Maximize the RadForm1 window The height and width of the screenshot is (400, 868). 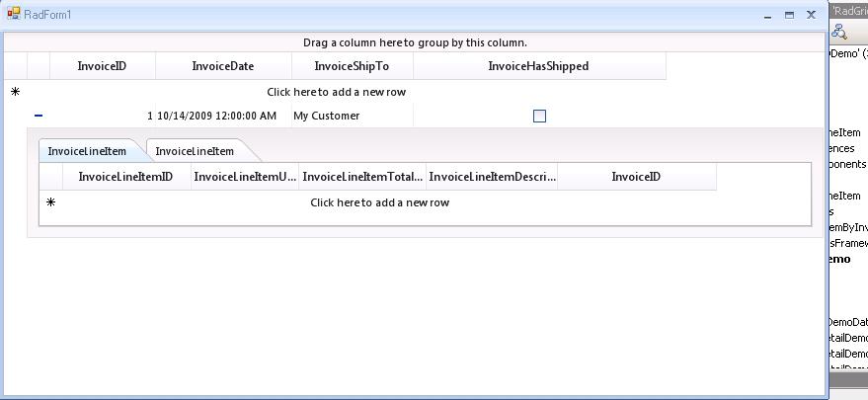(789, 16)
